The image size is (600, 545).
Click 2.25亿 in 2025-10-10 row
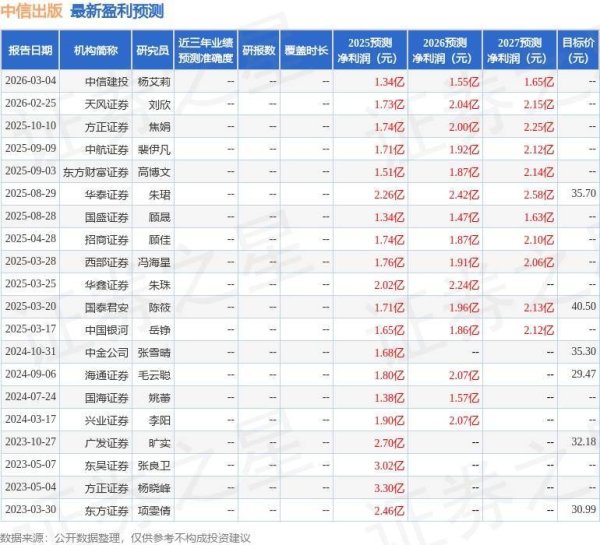pyautogui.click(x=539, y=127)
